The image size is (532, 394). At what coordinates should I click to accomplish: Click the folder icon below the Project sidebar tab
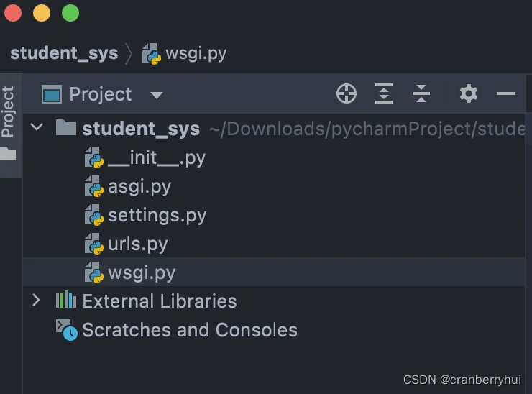click(x=8, y=153)
